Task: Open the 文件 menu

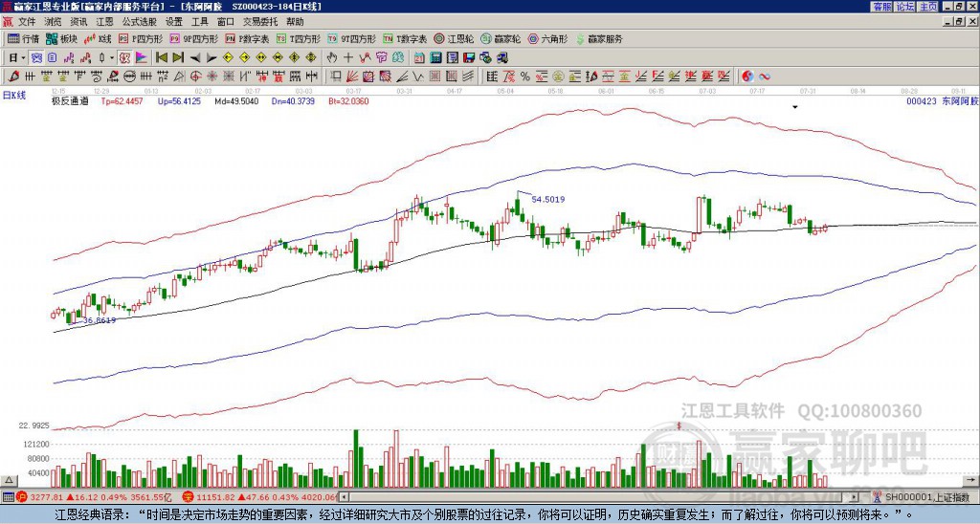Action: [x=27, y=22]
